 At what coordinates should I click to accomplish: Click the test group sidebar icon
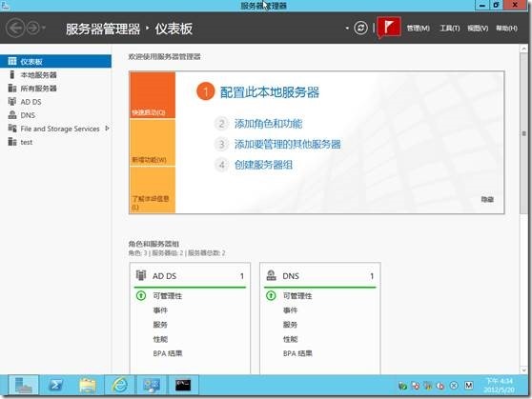coord(12,142)
